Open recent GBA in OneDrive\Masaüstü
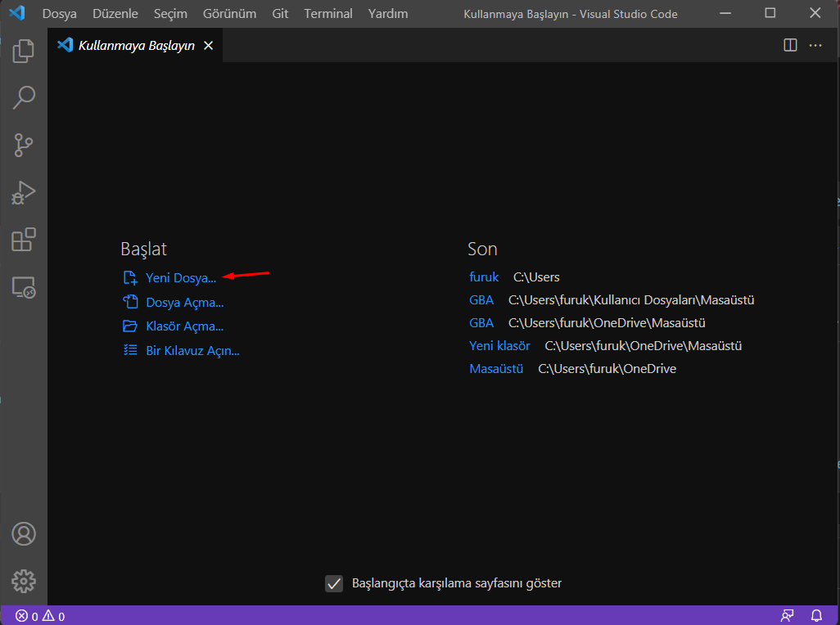Viewport: 840px width, 625px height. (481, 322)
